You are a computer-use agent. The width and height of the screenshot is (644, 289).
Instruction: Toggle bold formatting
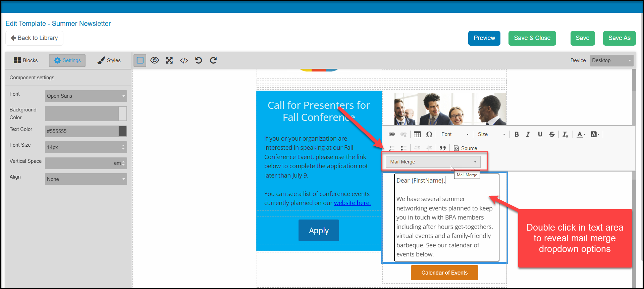coord(517,134)
